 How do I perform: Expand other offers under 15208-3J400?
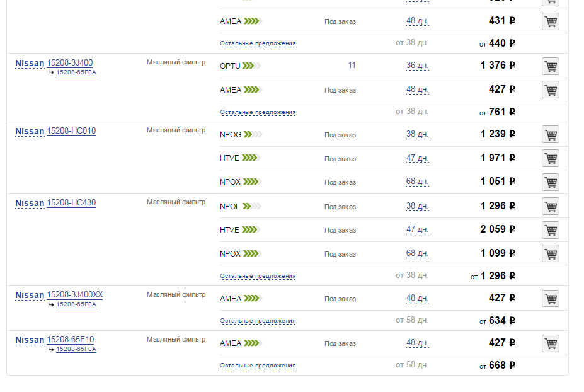pos(258,112)
